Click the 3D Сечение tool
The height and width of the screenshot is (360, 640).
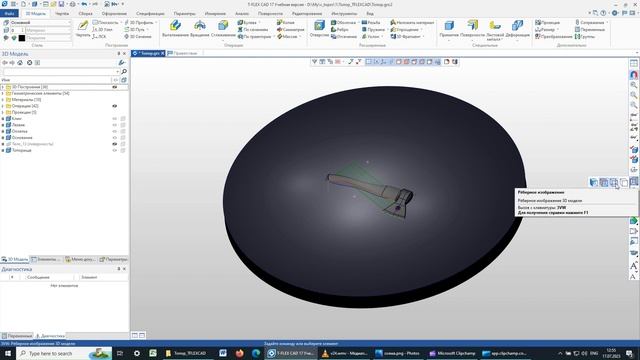click(138, 36)
